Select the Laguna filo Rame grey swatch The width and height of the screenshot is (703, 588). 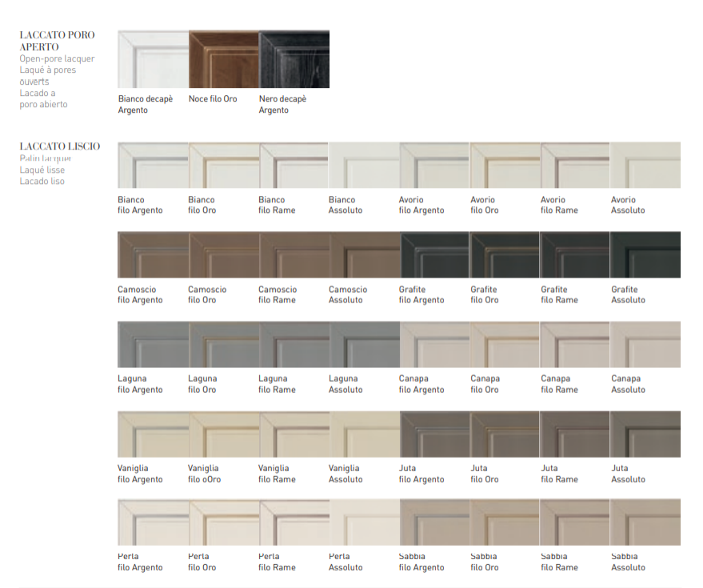(294, 345)
